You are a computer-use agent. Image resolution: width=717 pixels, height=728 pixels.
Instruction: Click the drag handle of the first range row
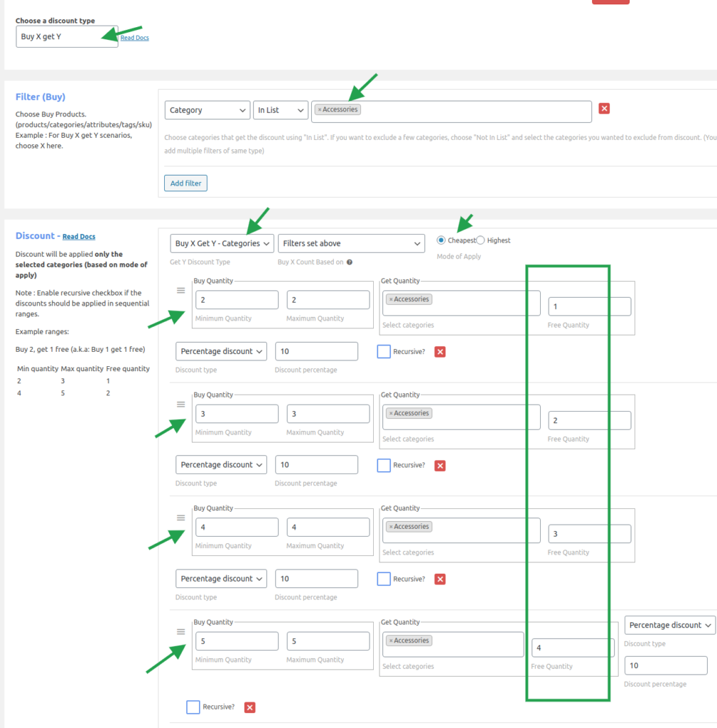pos(180,291)
